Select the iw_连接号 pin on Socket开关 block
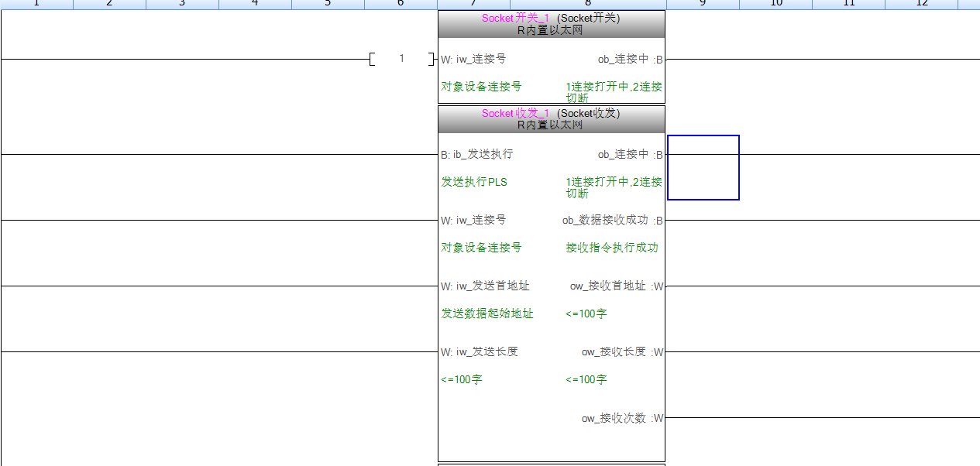This screenshot has width=980, height=466. pyautogui.click(x=473, y=60)
